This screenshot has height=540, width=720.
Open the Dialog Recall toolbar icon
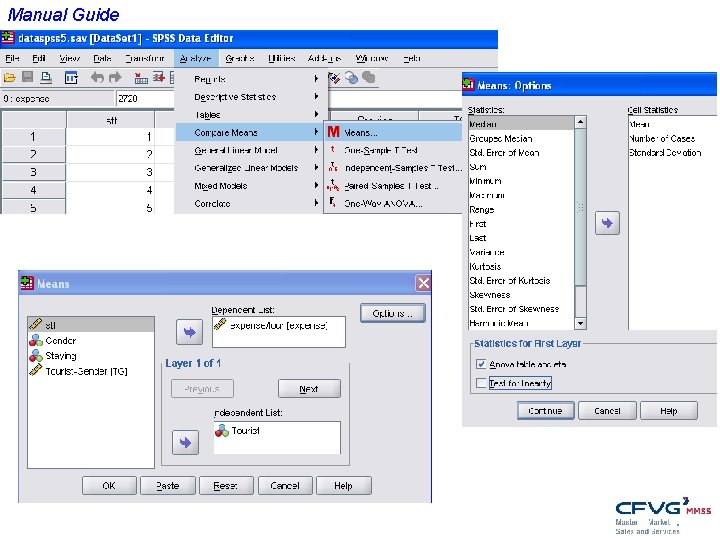click(x=71, y=78)
